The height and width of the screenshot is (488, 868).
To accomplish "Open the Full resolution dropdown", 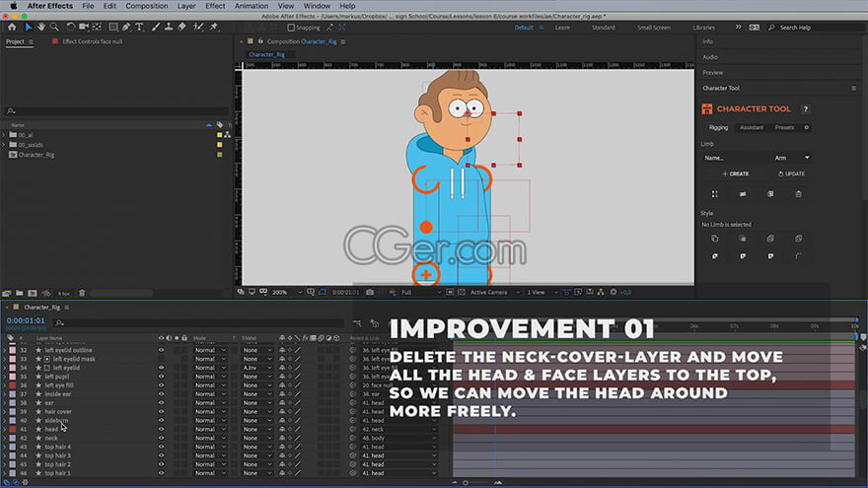I will pyautogui.click(x=421, y=292).
